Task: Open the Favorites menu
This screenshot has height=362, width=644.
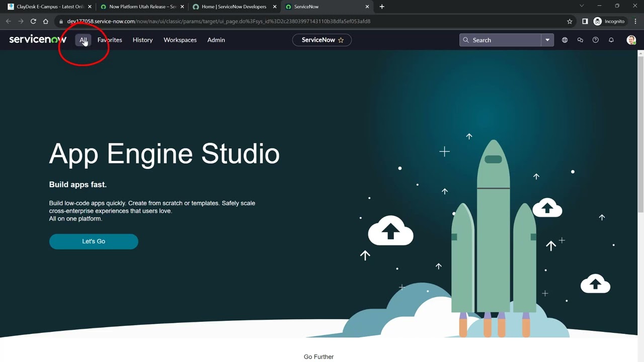Action: (x=110, y=40)
